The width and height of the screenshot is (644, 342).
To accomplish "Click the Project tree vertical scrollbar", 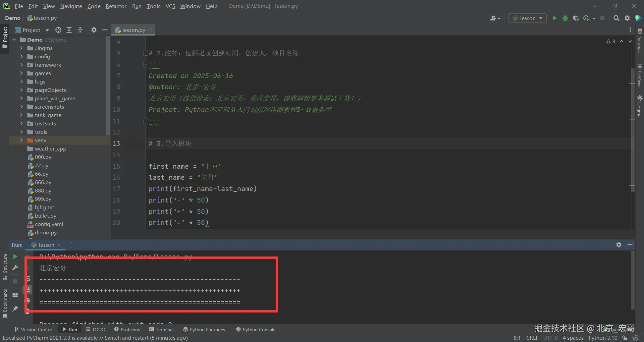I will tap(108, 86).
